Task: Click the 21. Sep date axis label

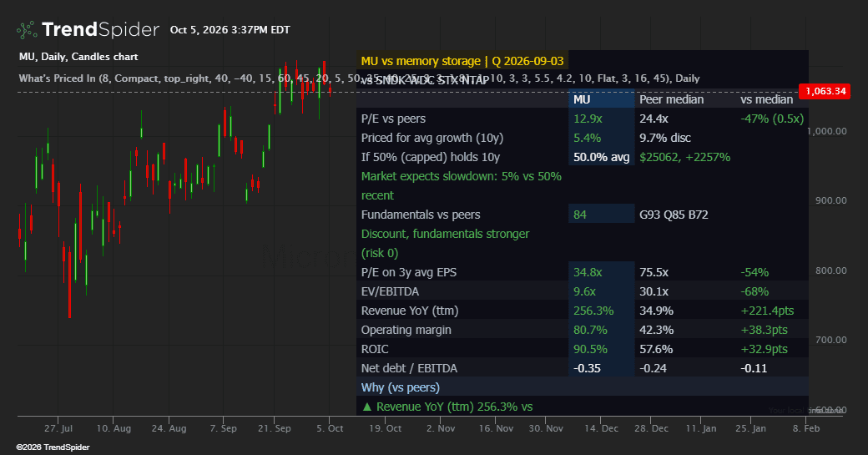Action: coord(274,428)
